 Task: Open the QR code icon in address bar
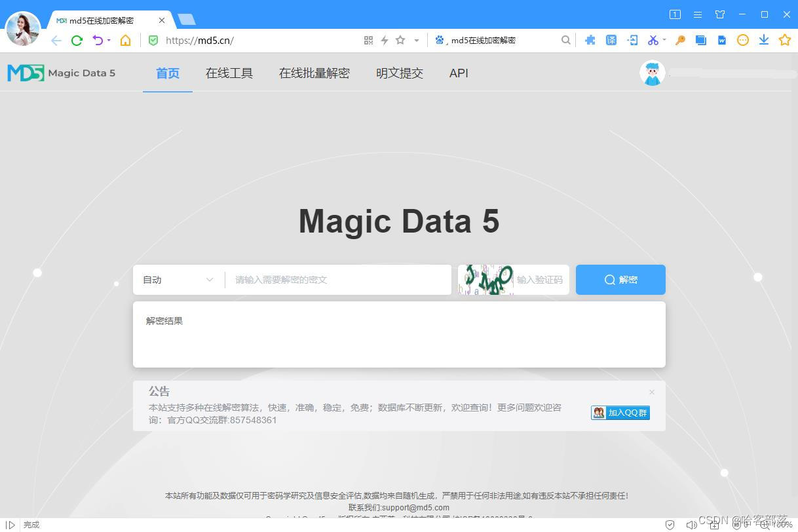[x=368, y=41]
